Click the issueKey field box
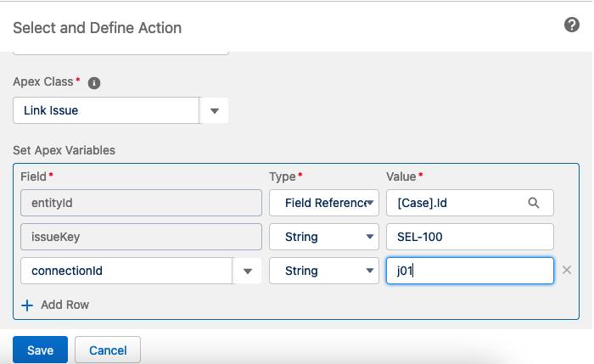 [140, 237]
